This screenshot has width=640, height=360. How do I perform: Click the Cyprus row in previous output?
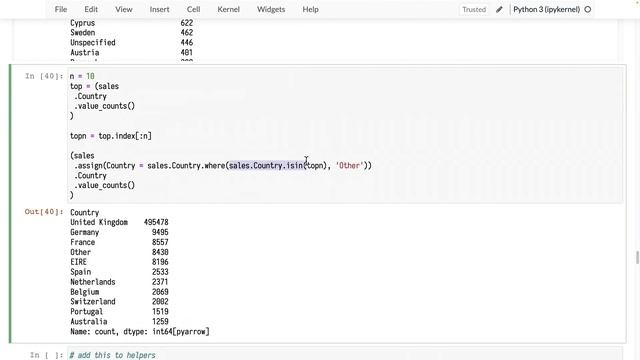pos(131,23)
